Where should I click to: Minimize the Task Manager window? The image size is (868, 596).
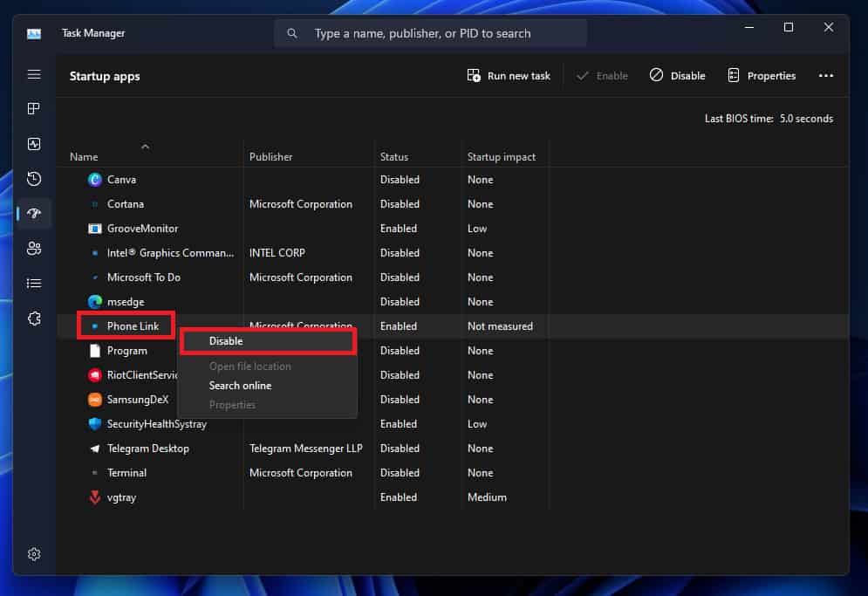[x=749, y=27]
